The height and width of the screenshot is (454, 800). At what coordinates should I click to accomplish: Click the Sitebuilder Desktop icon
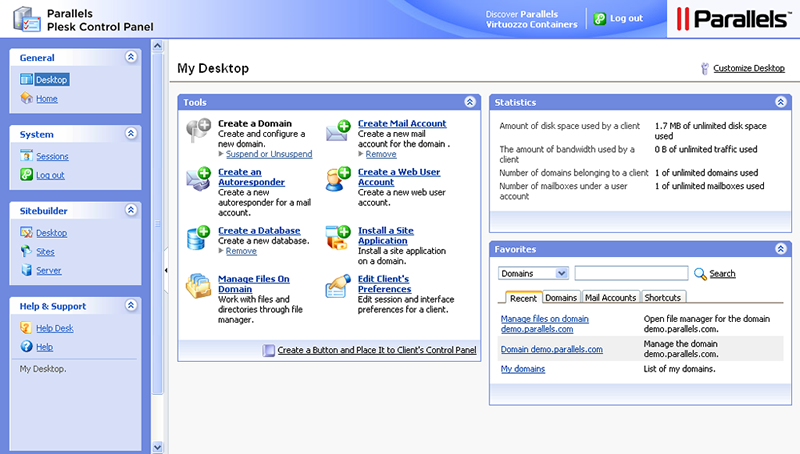[27, 232]
